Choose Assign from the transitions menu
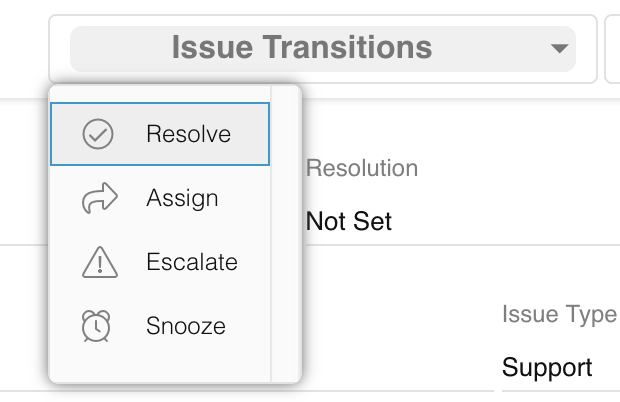 point(160,198)
